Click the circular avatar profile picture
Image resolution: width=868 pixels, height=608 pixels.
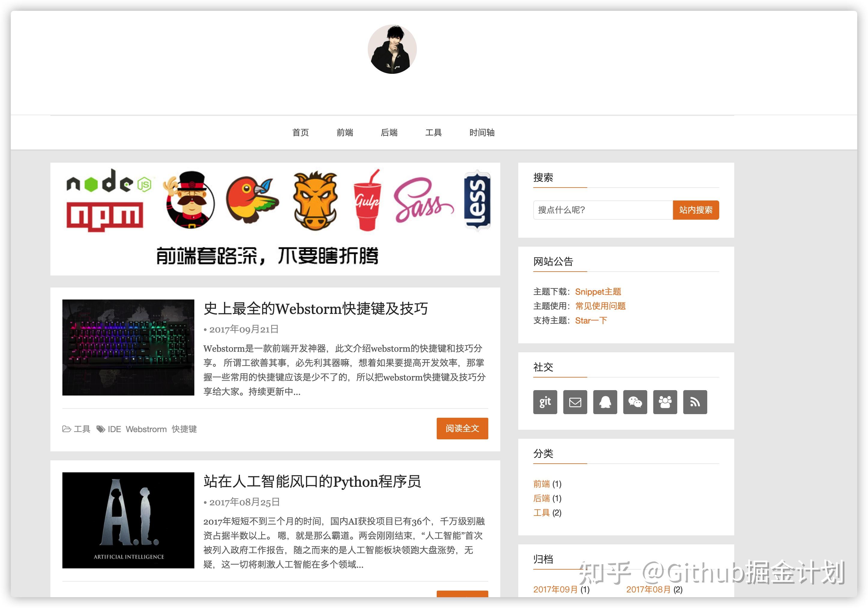392,49
